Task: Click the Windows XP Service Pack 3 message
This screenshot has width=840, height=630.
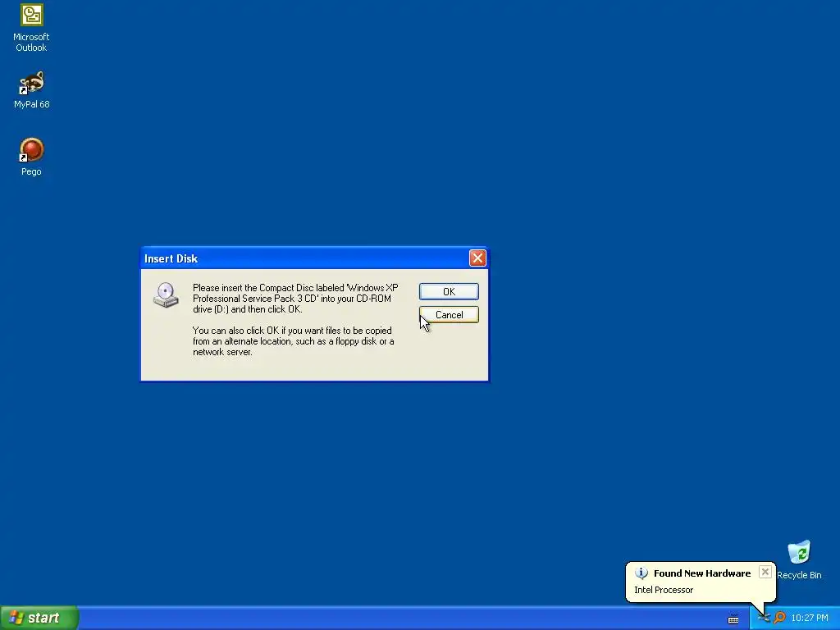Action: click(x=295, y=299)
